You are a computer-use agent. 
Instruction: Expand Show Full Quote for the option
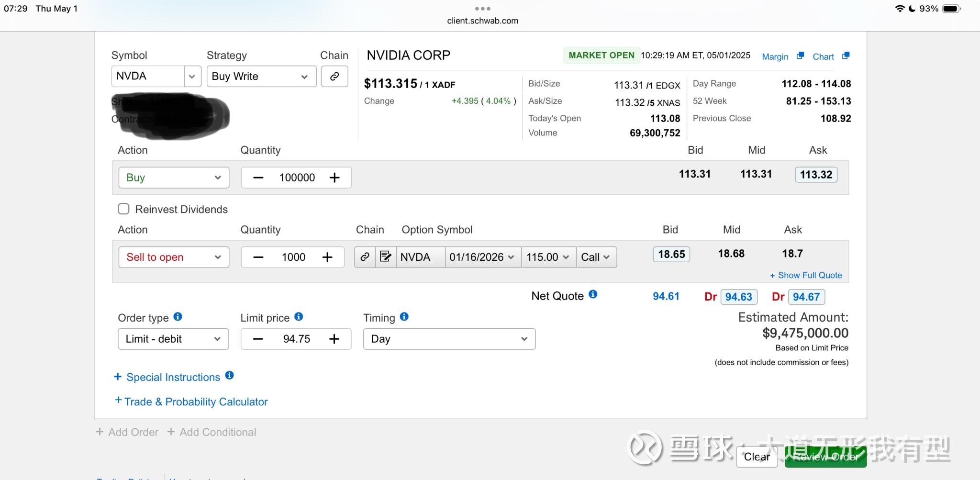coord(806,275)
